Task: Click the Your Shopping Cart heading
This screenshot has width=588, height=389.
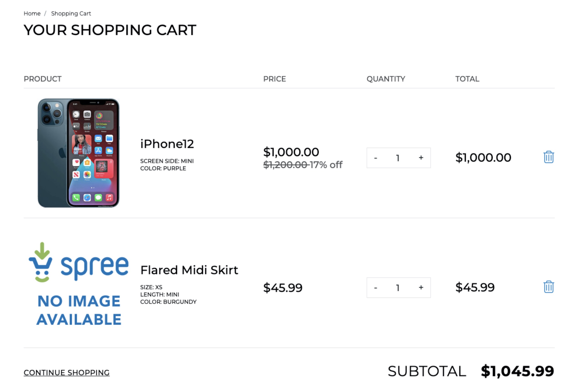Action: (x=110, y=30)
